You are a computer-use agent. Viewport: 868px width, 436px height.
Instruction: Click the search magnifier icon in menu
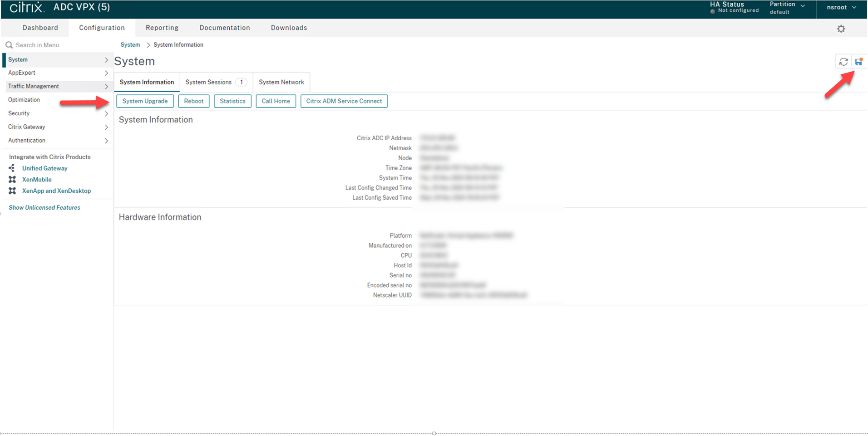[x=9, y=45]
